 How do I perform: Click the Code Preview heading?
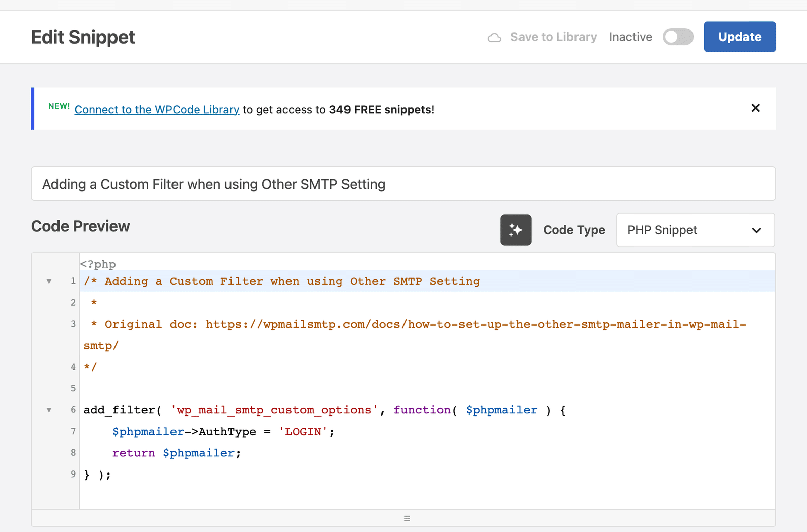click(x=81, y=226)
